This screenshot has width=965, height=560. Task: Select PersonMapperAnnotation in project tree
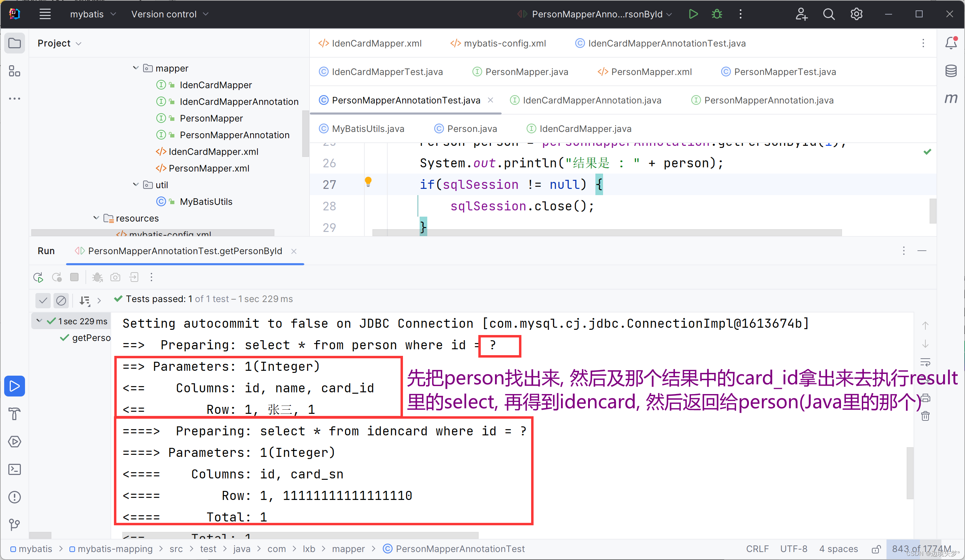point(234,135)
